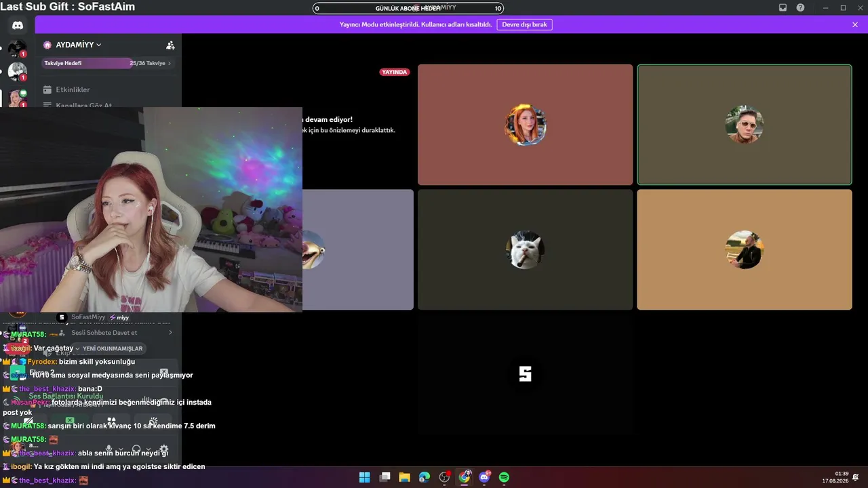This screenshot has width=868, height=488.
Task: Dismiss the purple streamer mode banner
Action: [855, 24]
